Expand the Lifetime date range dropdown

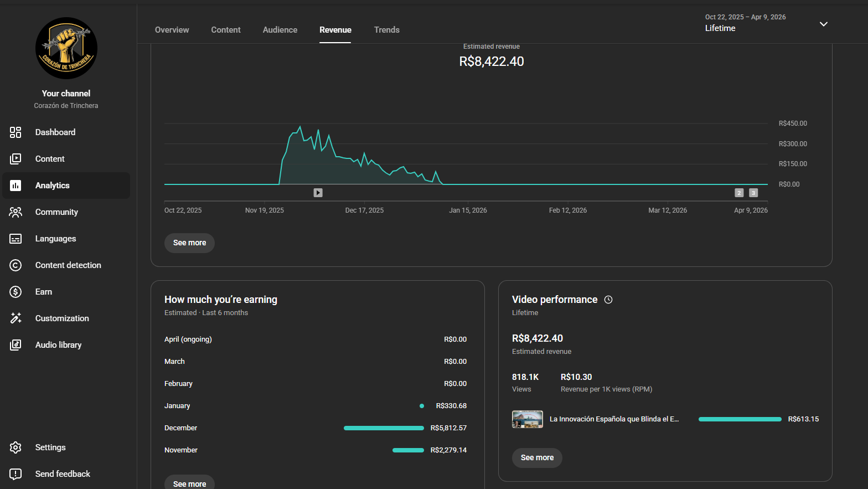click(x=823, y=24)
